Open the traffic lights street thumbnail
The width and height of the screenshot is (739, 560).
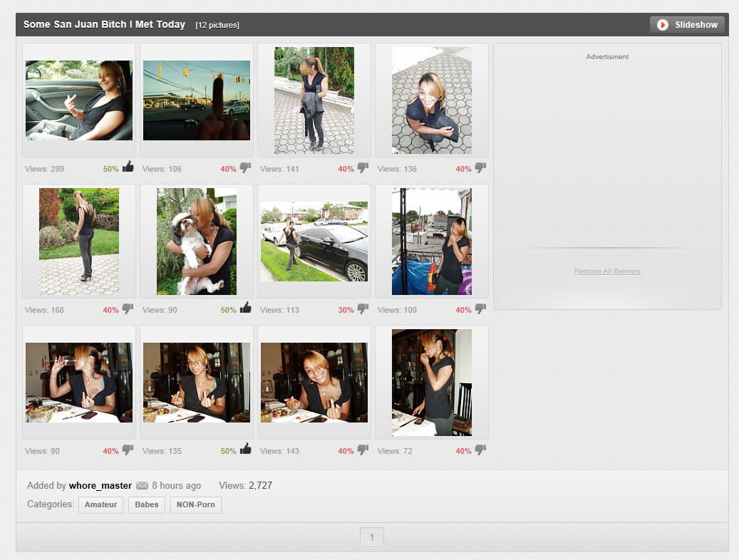pyautogui.click(x=197, y=100)
